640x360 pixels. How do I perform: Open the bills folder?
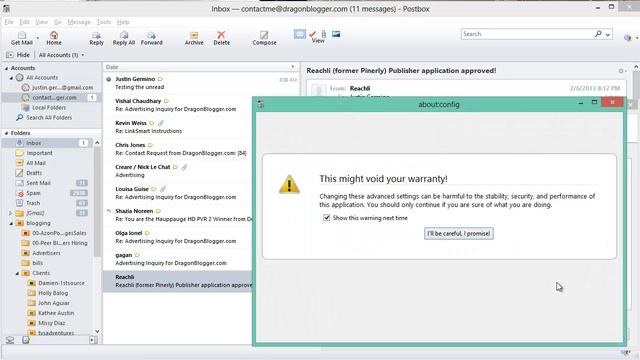[x=37, y=263]
